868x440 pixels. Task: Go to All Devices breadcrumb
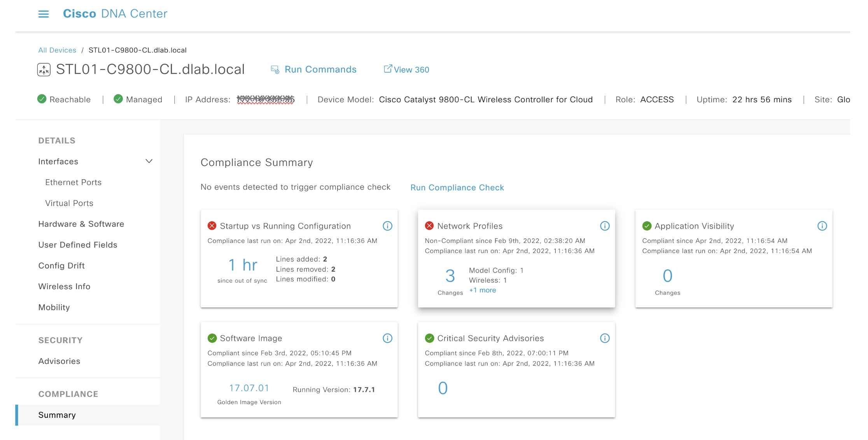point(57,50)
